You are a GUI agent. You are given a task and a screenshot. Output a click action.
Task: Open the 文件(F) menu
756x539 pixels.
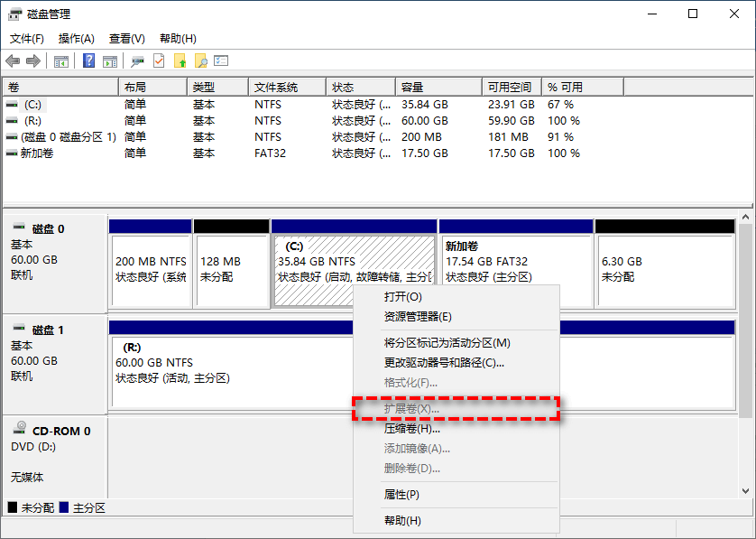[x=27, y=39]
